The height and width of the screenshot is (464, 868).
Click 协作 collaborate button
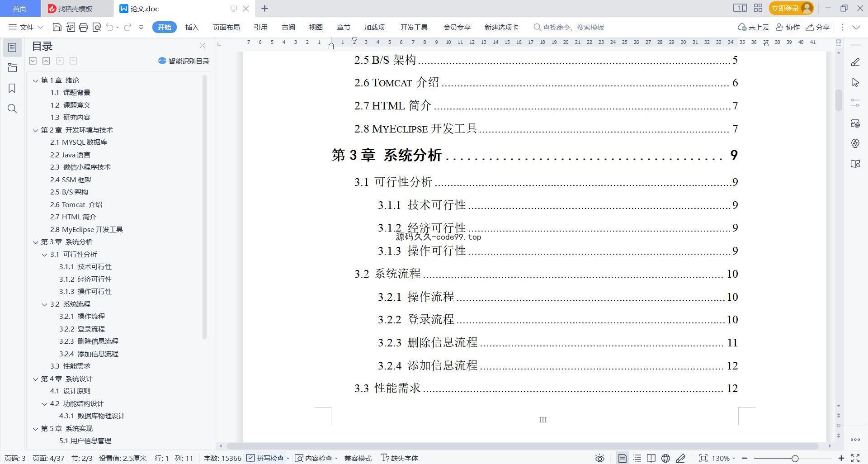[x=788, y=27]
